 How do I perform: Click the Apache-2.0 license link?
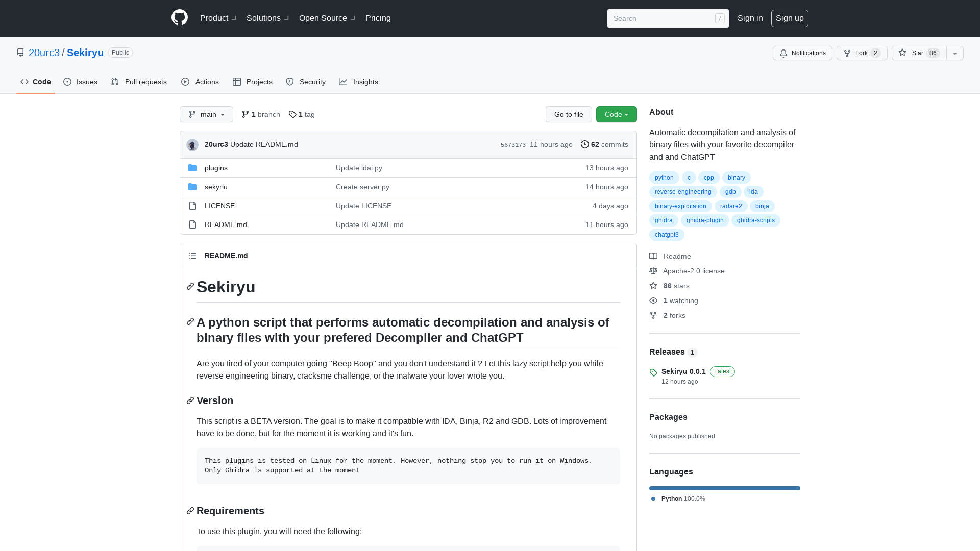pos(694,270)
